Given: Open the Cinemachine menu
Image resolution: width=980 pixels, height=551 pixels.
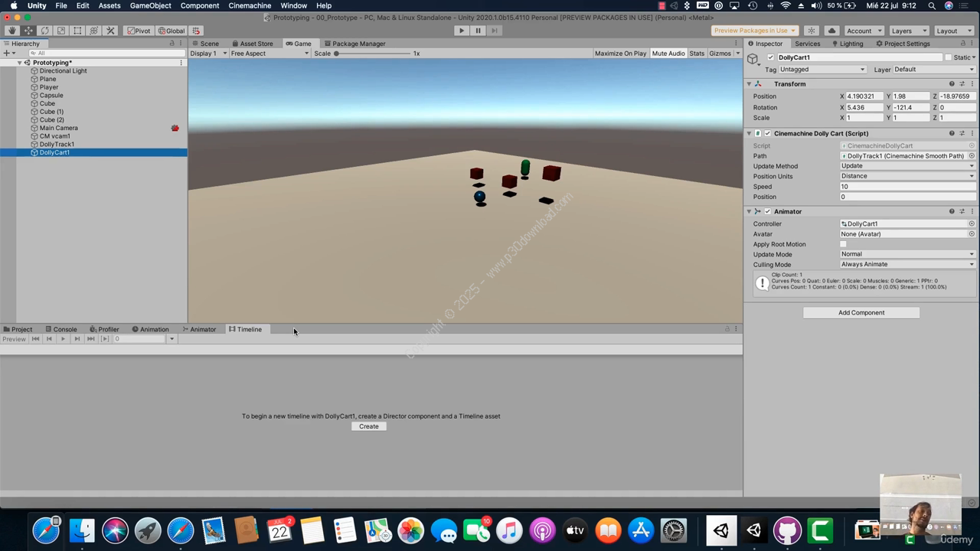Looking at the screenshot, I should 250,5.
